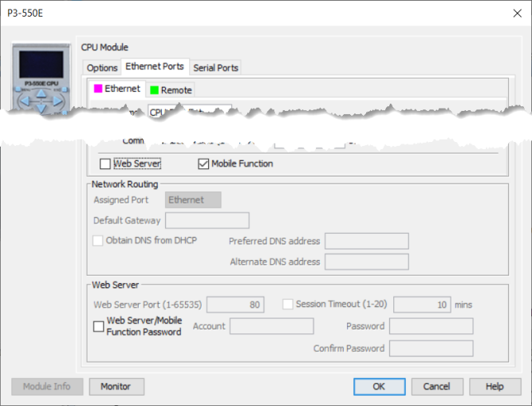Click the Monitor button

pyautogui.click(x=116, y=386)
